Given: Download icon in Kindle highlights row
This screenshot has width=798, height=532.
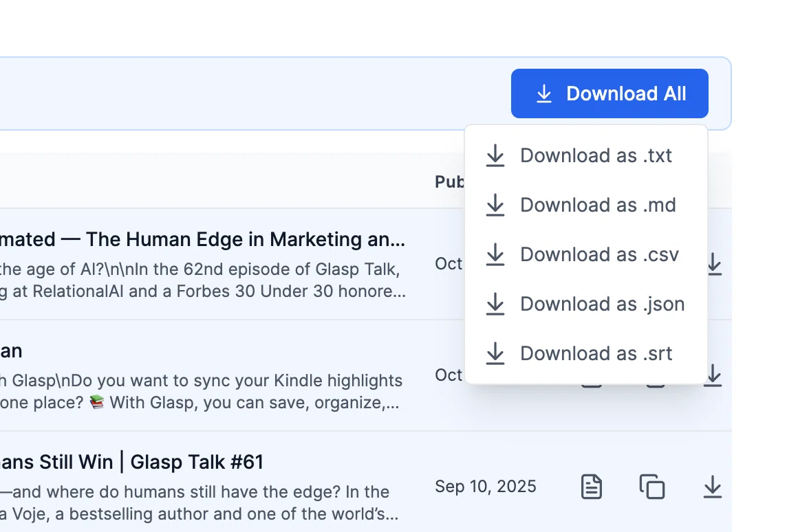Looking at the screenshot, I should click(713, 375).
